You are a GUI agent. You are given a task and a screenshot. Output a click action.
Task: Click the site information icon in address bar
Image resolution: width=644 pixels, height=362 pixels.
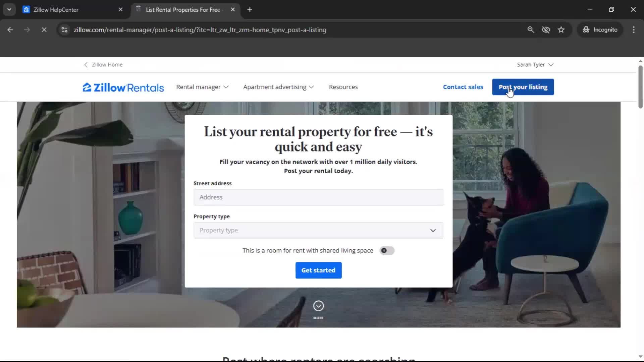point(64,30)
